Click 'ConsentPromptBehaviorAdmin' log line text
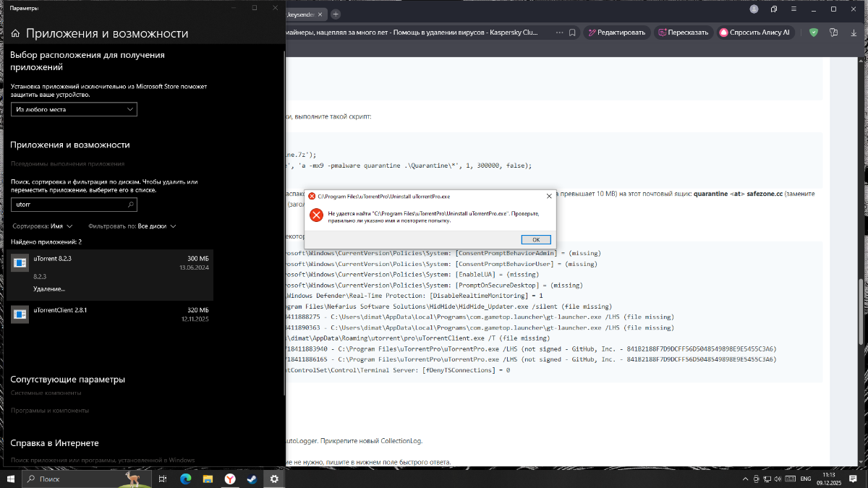Screen dimensions: 868x488 [443, 254]
